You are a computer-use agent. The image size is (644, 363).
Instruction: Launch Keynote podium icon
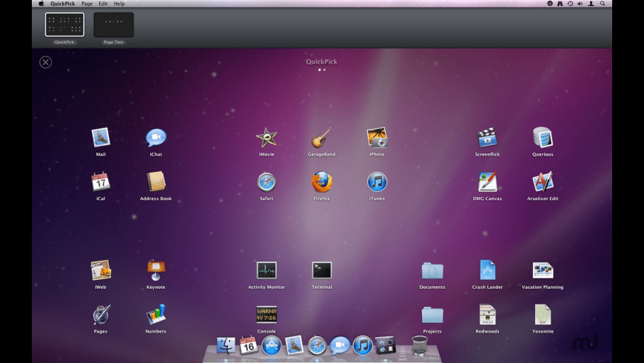coord(155,270)
